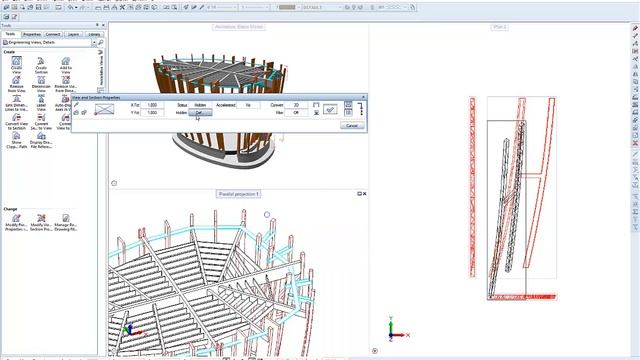Viewport: 640px width, 360px height.
Task: Click the undo icon in top toolbar
Action: tap(71, 7)
